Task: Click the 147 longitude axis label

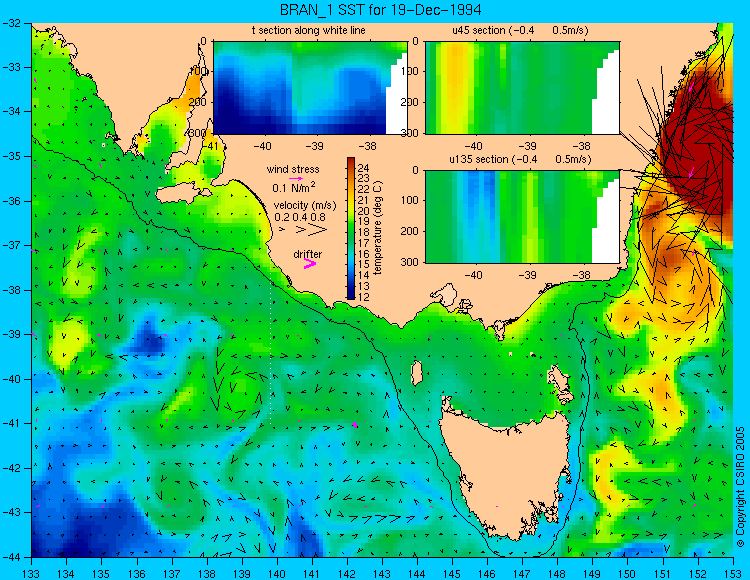Action: click(522, 574)
